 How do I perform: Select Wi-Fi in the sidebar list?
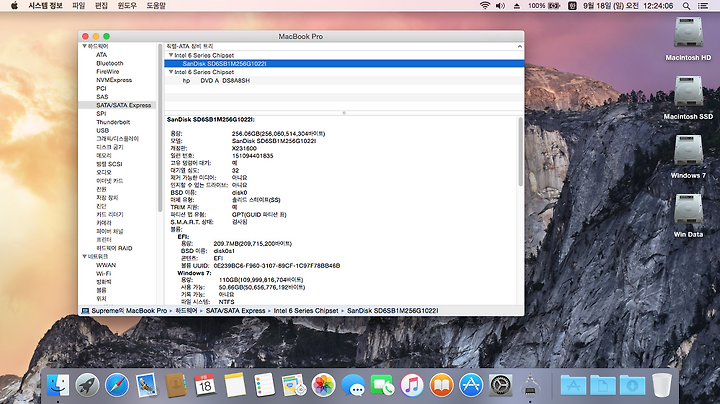[x=103, y=274]
